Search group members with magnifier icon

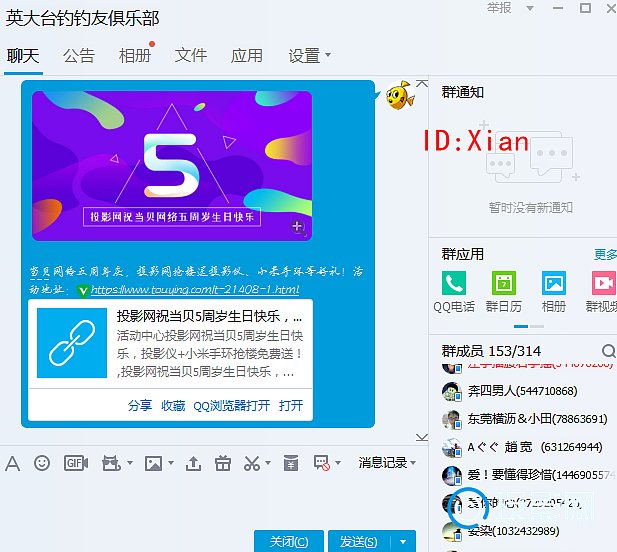pos(608,351)
